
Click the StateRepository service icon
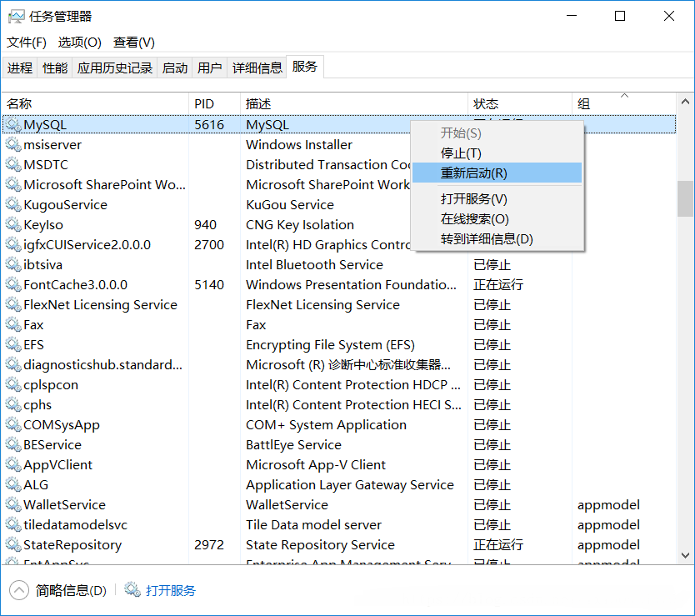[13, 545]
